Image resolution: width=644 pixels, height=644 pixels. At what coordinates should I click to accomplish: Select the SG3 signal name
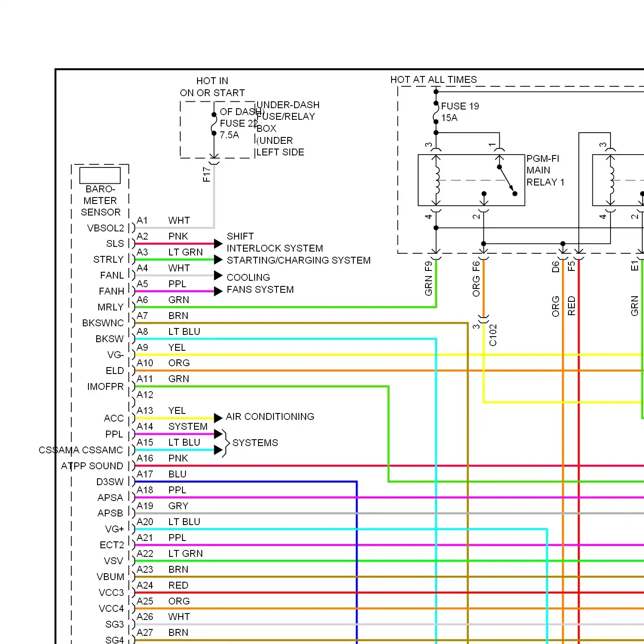tap(115, 624)
